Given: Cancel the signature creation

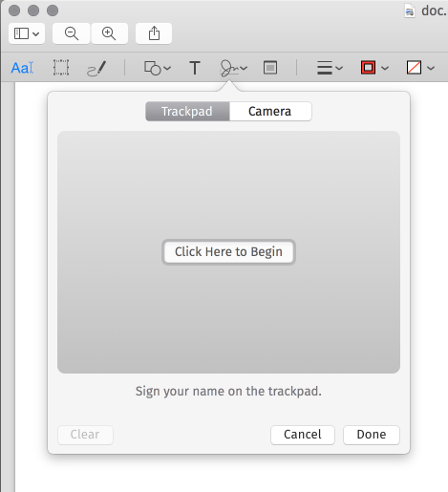Looking at the screenshot, I should [303, 435].
